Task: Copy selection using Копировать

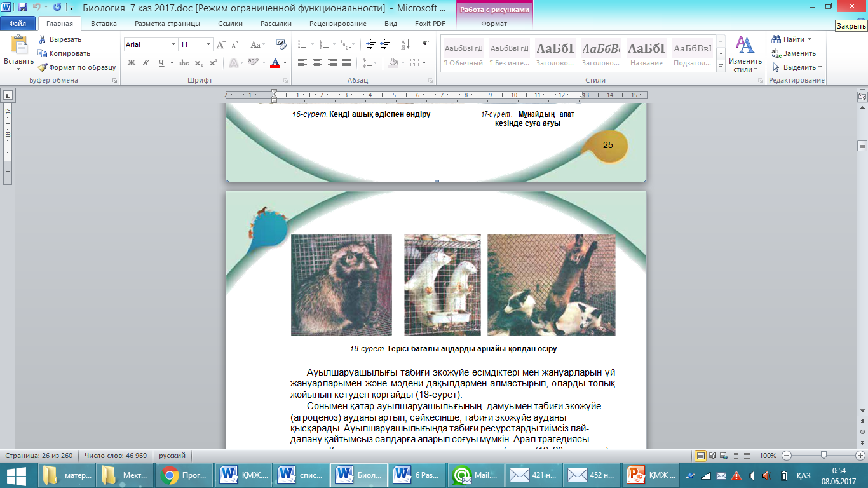Action: tap(64, 53)
